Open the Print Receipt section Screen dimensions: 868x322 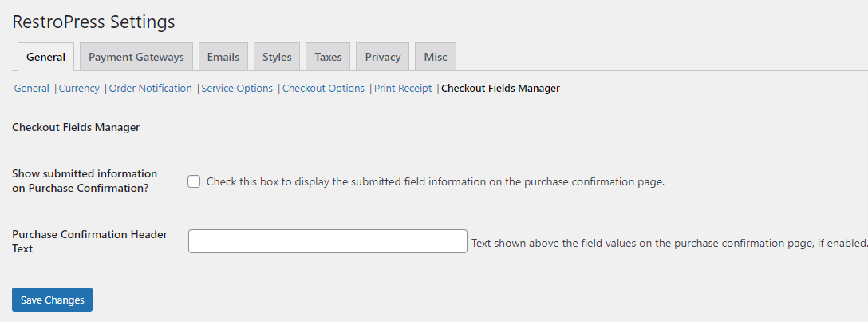pyautogui.click(x=403, y=88)
